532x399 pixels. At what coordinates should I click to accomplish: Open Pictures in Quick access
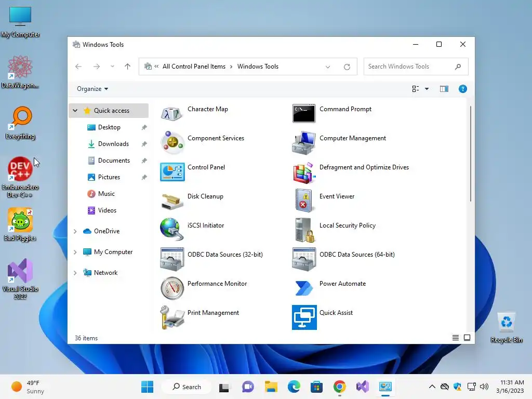[109, 177]
